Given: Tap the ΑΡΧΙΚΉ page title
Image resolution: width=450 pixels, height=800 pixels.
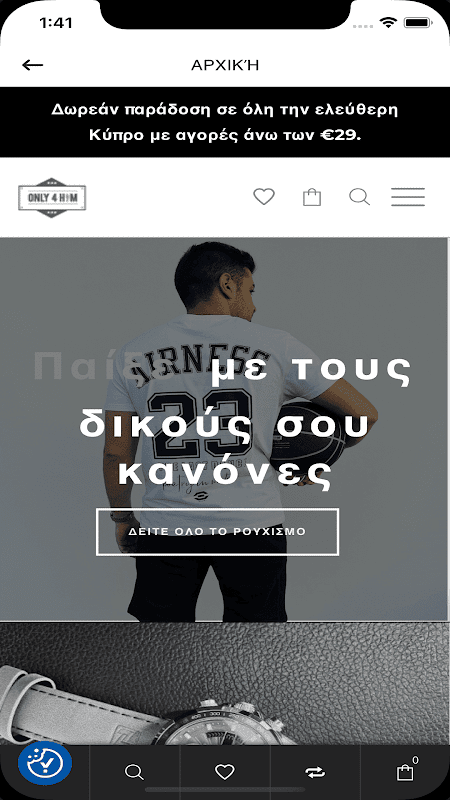Looking at the screenshot, I should tap(225, 65).
